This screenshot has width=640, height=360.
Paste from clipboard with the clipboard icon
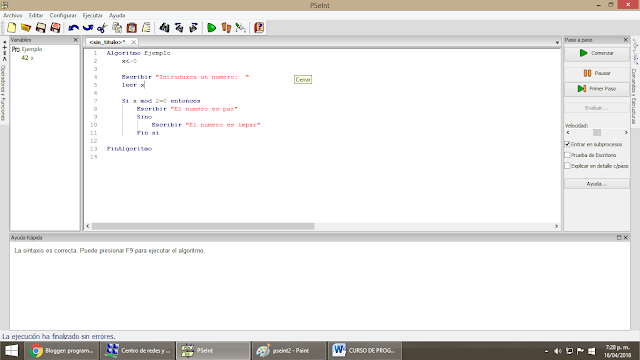coord(131,28)
